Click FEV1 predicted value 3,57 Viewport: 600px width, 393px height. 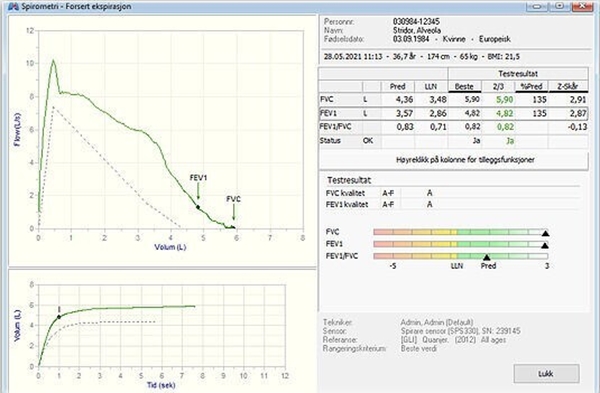click(404, 113)
